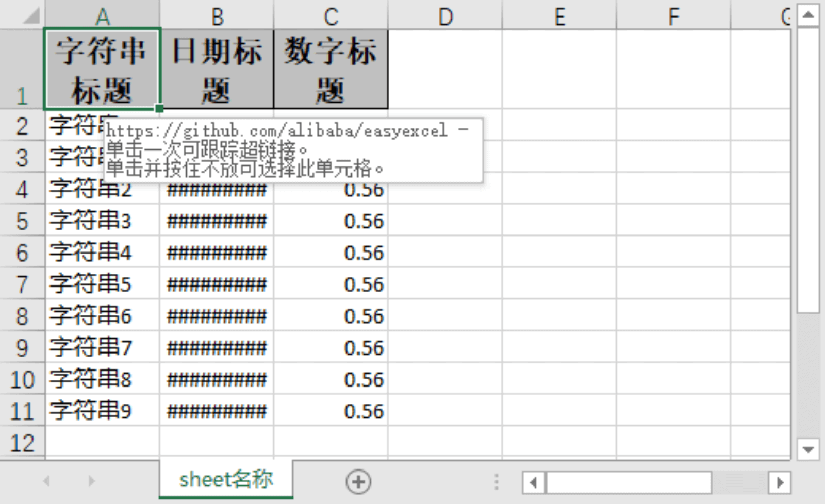This screenshot has width=825, height=504.
Task: Click the tab bar resize handle dots
Action: click(496, 482)
